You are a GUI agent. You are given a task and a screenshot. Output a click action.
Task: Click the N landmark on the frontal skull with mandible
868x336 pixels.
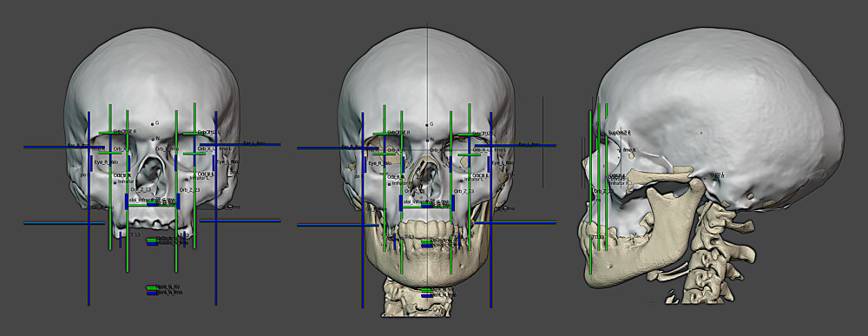(427, 140)
